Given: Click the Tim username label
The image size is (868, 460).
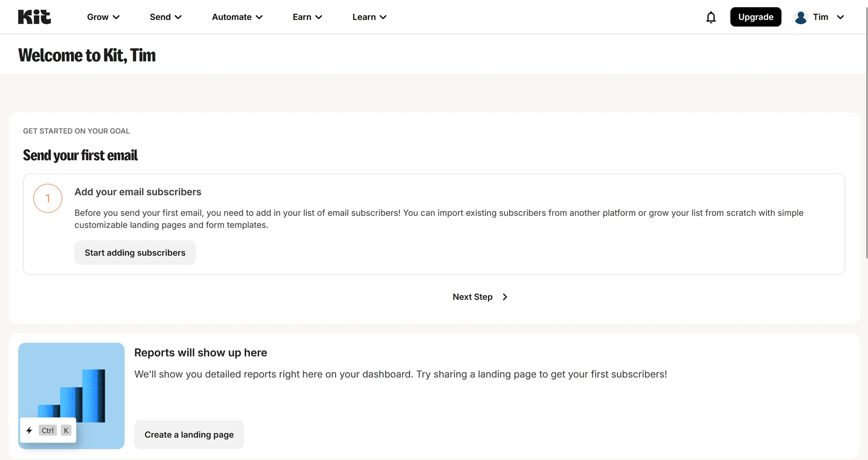Looking at the screenshot, I should point(820,17).
